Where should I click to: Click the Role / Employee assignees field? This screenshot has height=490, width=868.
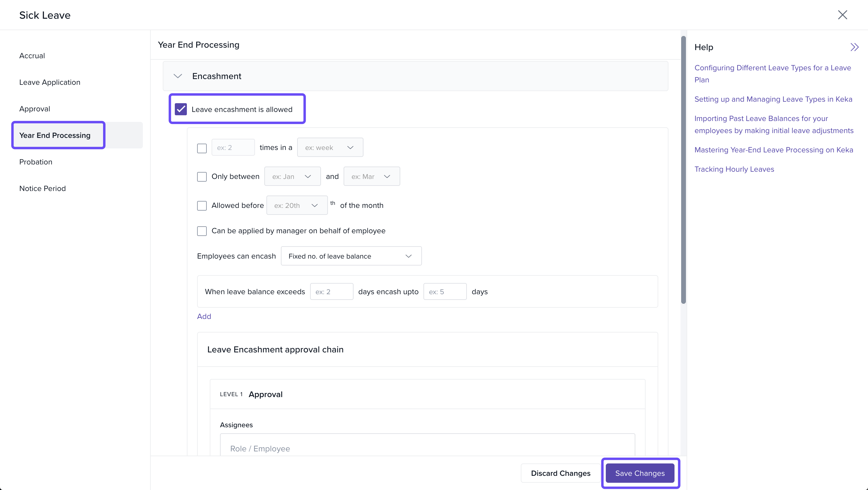point(427,448)
